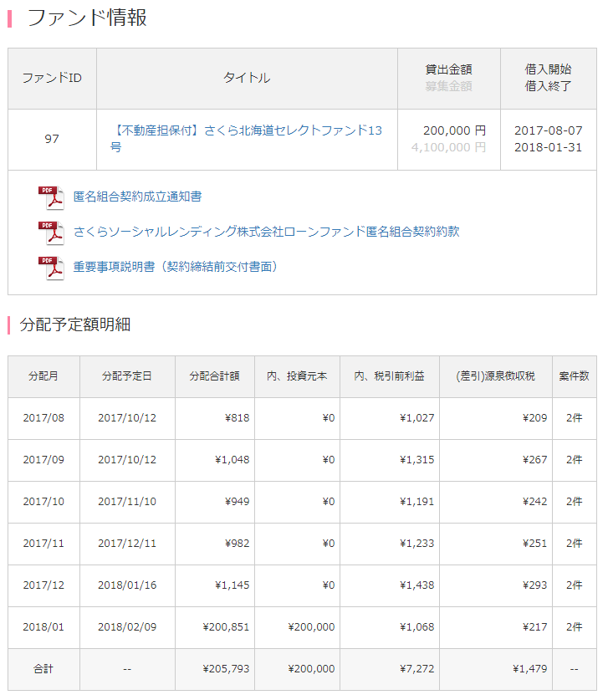Open さくらソーシャルレンディング株式会社 契約約款 link
Screen dimensions: 608x700
click(266, 232)
